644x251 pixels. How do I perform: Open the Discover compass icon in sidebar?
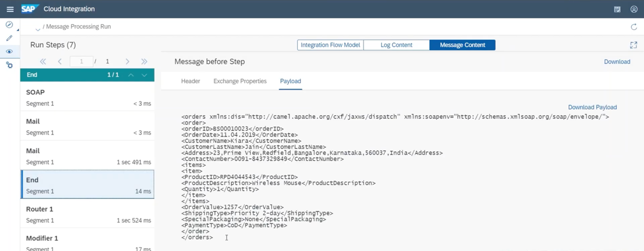(x=9, y=25)
